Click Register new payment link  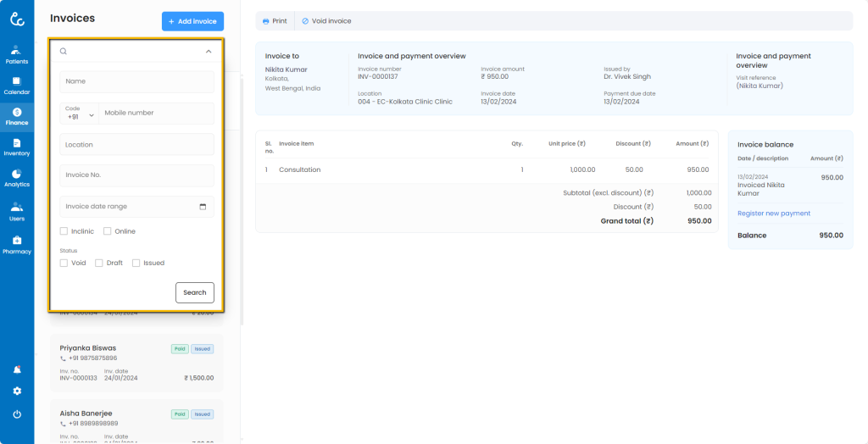tap(774, 214)
